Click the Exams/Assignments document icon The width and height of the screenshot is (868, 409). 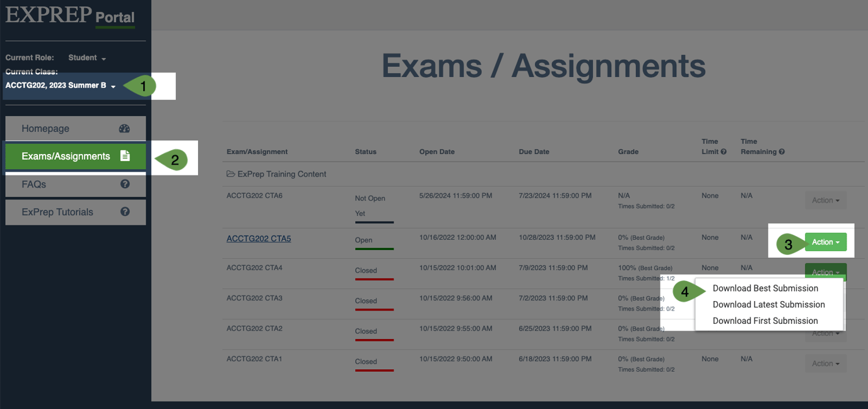(125, 156)
